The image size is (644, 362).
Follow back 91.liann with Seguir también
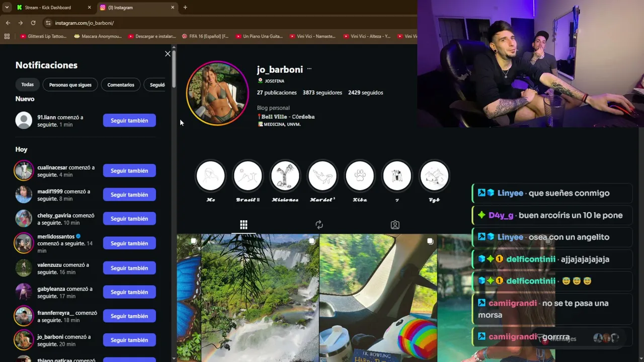129,121
